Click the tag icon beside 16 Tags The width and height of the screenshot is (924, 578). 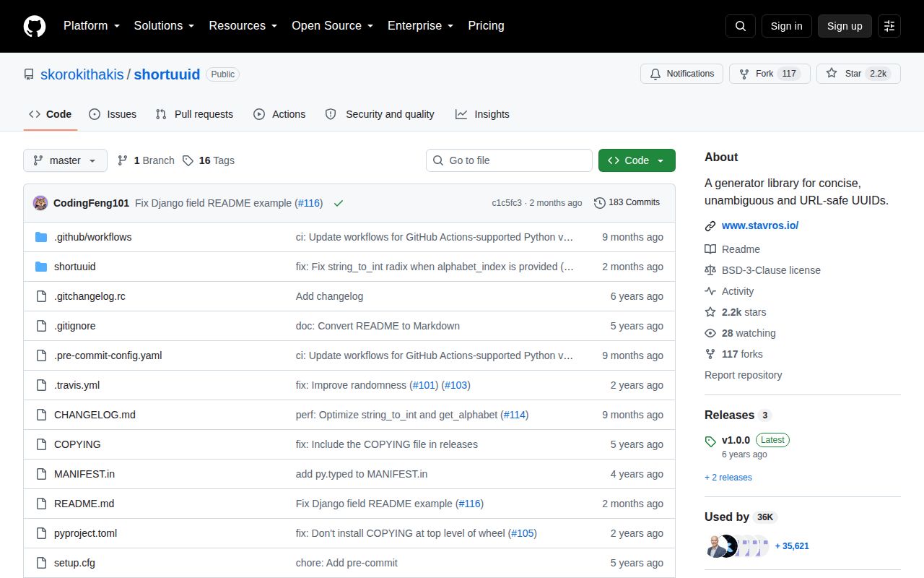click(x=188, y=160)
